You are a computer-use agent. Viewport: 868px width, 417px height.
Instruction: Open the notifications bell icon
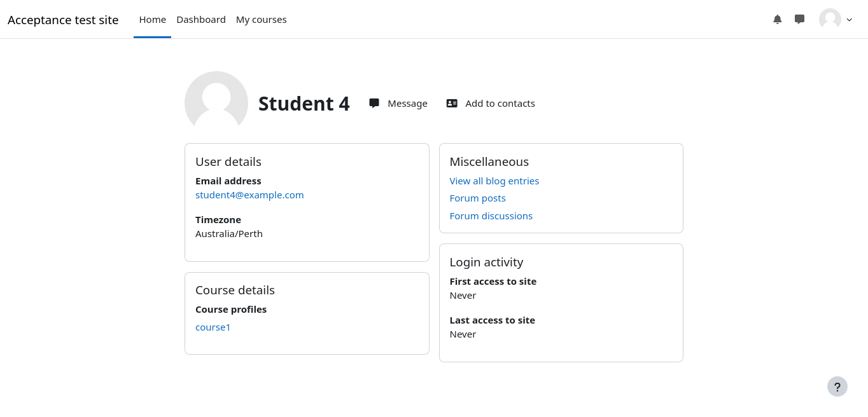pos(777,19)
